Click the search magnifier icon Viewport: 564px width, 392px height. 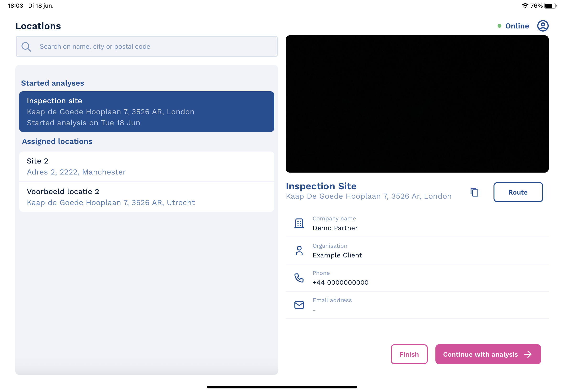click(x=26, y=47)
